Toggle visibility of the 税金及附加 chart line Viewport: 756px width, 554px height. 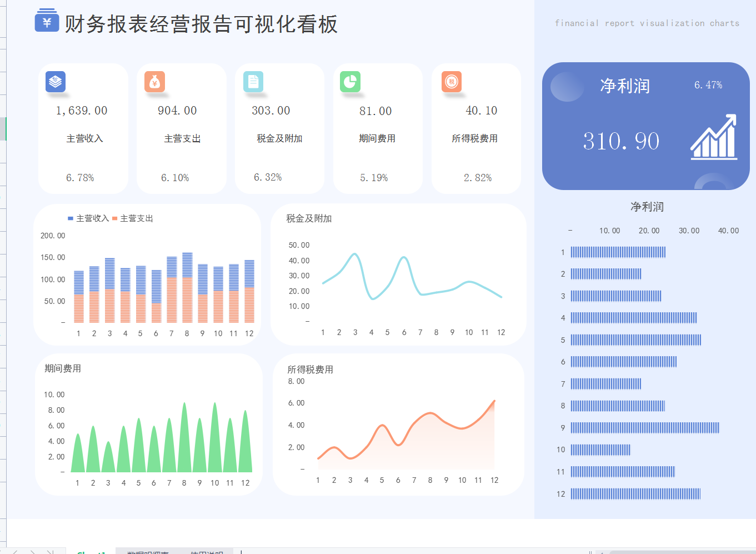[309, 219]
